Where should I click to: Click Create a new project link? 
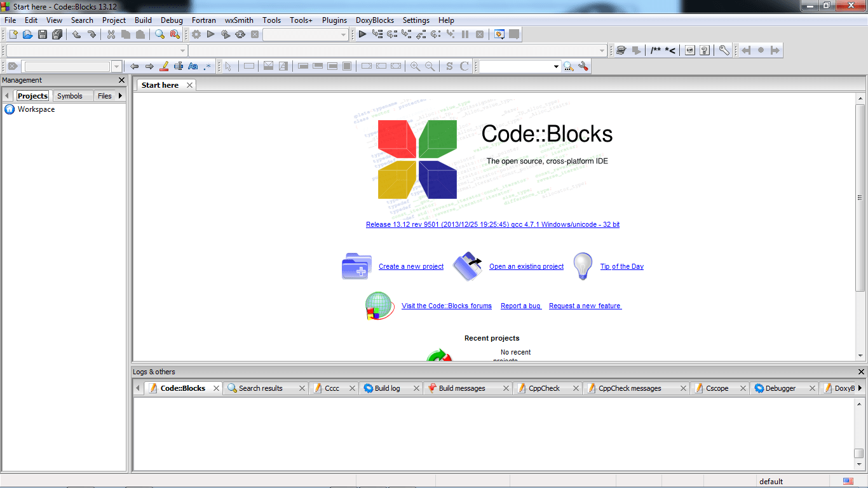[411, 266]
